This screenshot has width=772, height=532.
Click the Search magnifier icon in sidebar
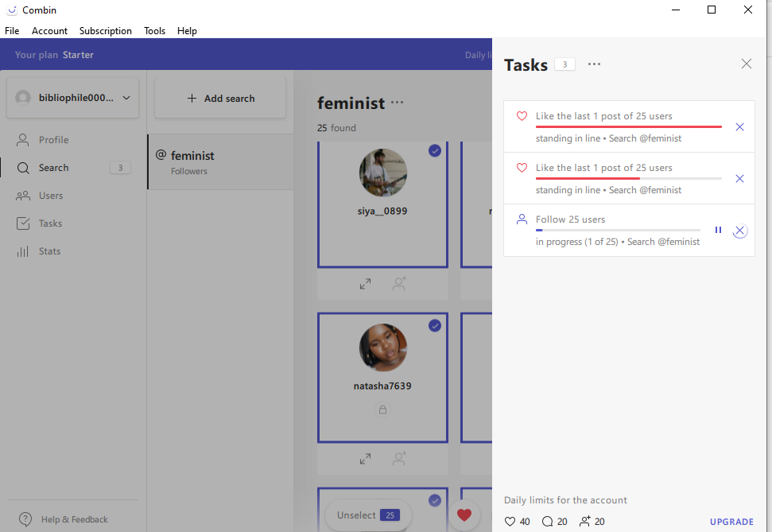coord(22,168)
